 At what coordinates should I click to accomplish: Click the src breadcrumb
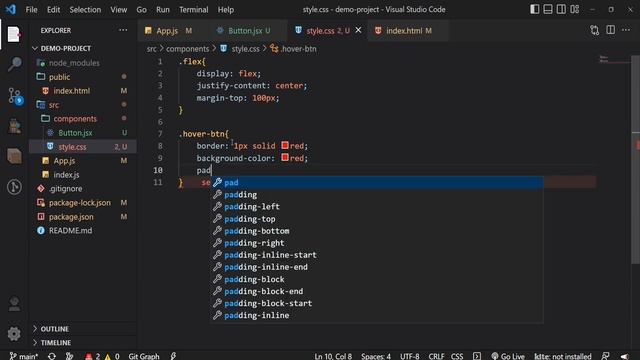pos(151,49)
